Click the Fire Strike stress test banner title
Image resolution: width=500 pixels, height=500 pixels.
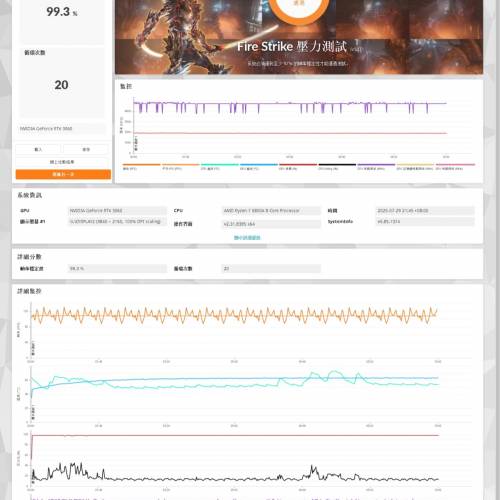[x=292, y=47]
